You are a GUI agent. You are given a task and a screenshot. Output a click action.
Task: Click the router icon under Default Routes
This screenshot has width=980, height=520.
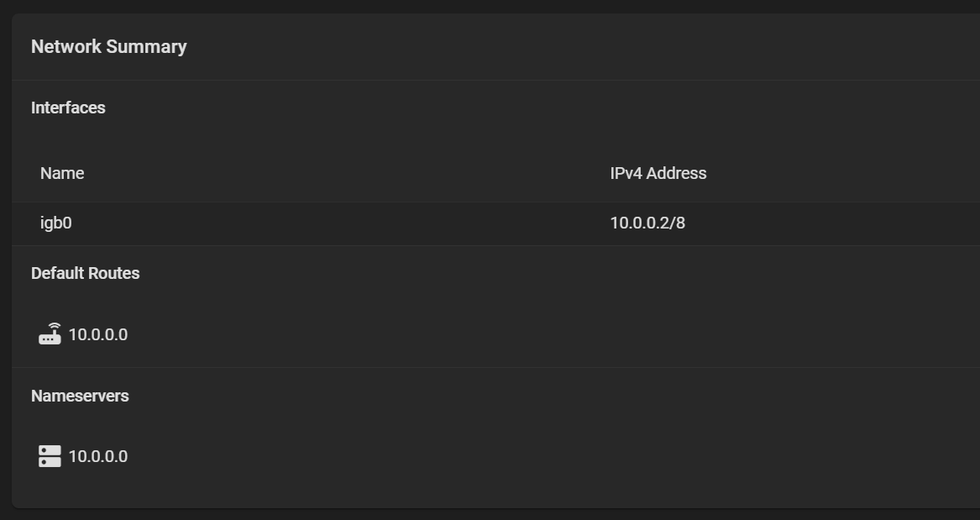pyautogui.click(x=50, y=334)
